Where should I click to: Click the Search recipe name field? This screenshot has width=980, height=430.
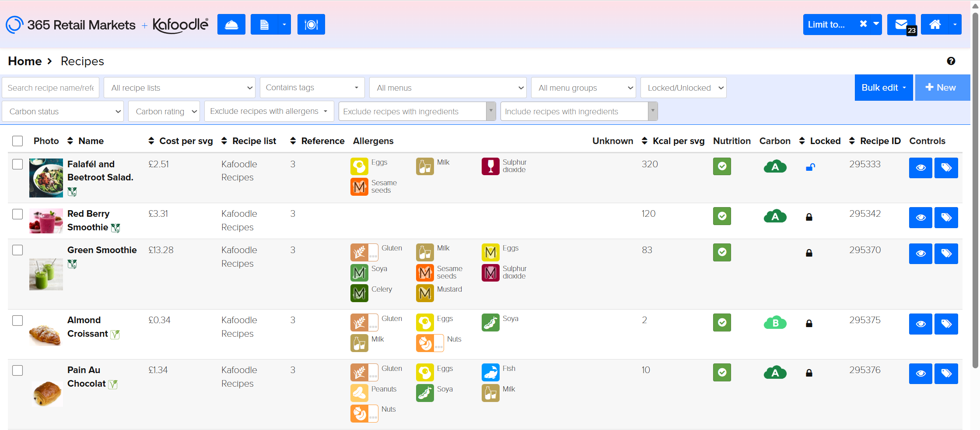(51, 88)
